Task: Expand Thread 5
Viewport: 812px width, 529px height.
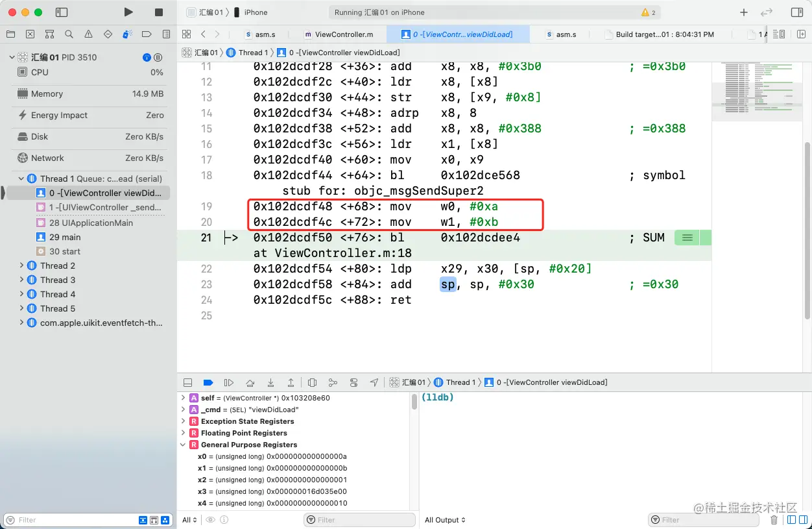Action: click(21, 308)
